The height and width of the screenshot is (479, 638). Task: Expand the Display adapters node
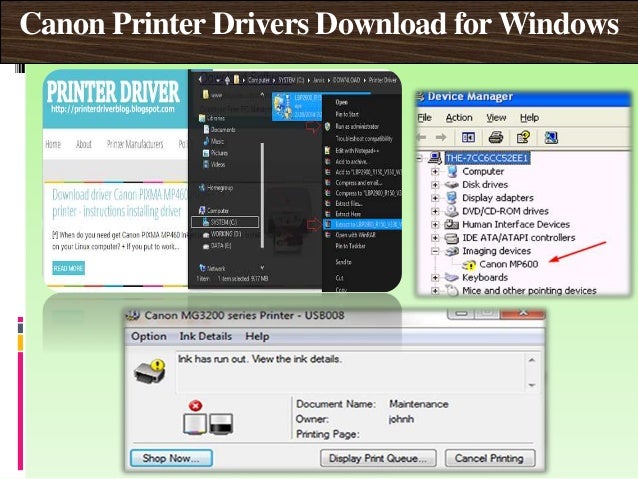tap(435, 198)
